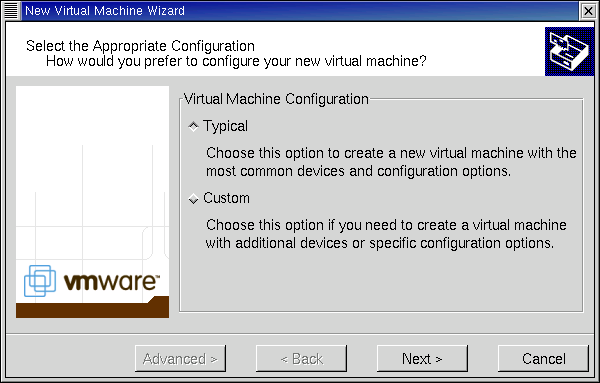600x383 pixels.
Task: Click the vmware wordmark text in banner
Action: [x=111, y=282]
